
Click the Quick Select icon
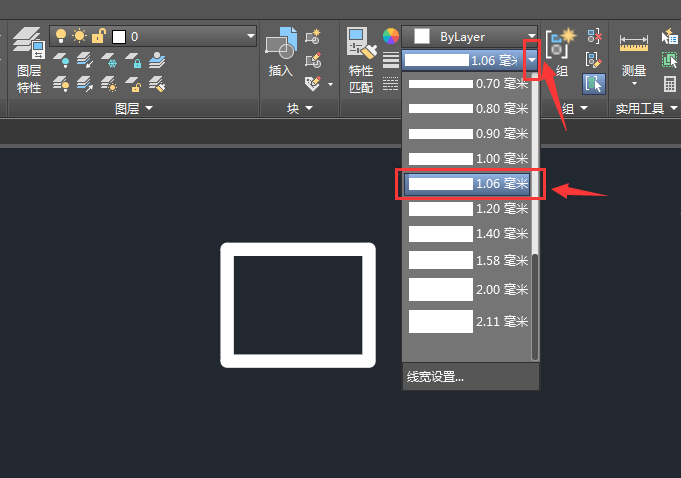point(669,36)
